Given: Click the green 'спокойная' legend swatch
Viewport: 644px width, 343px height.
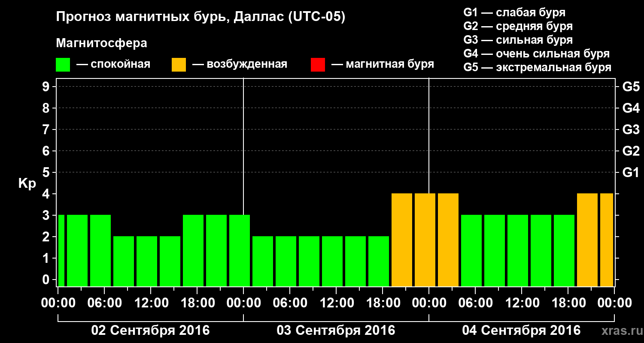Looking at the screenshot, I should coord(63,65).
